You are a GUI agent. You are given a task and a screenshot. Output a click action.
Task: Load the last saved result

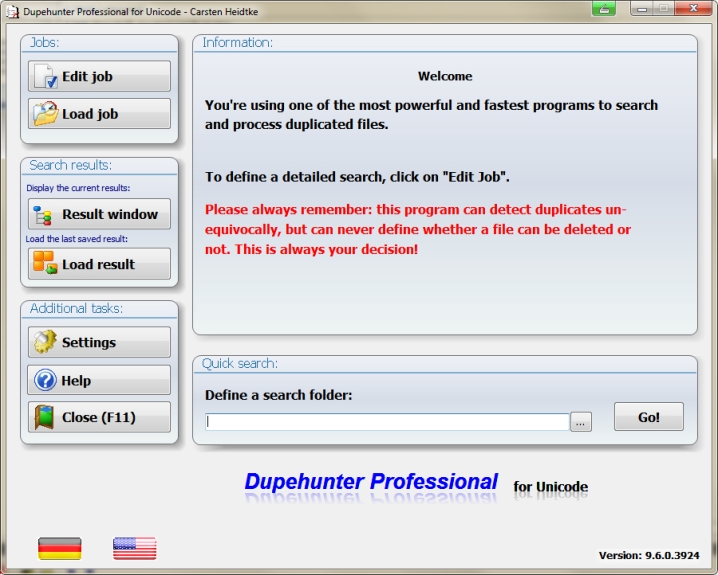pyautogui.click(x=99, y=264)
